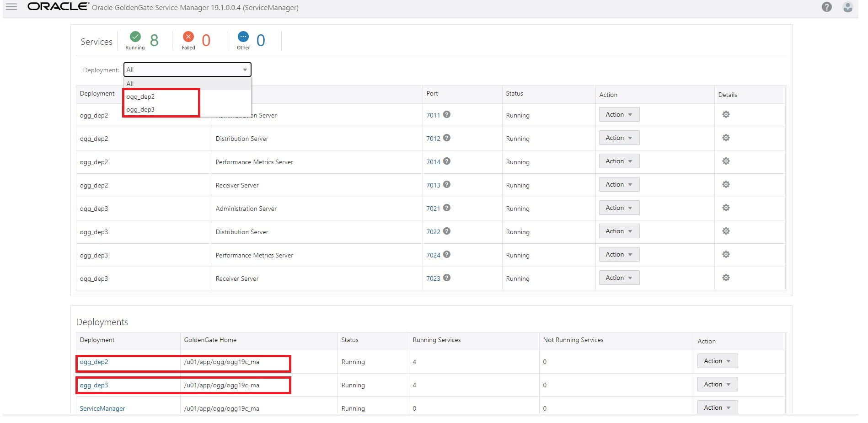Open details gear for ogg_dep2 Distribution Server
This screenshot has width=868, height=423.
point(726,138)
